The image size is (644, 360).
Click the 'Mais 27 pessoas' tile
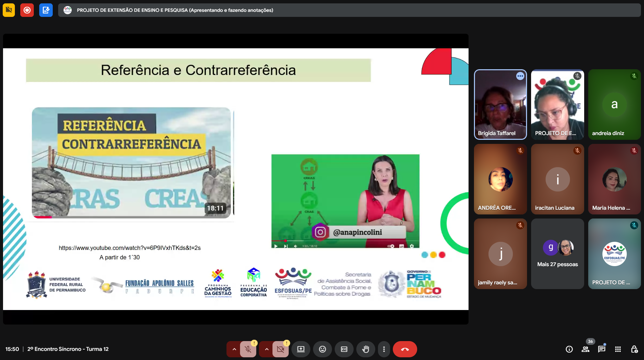[x=557, y=254]
